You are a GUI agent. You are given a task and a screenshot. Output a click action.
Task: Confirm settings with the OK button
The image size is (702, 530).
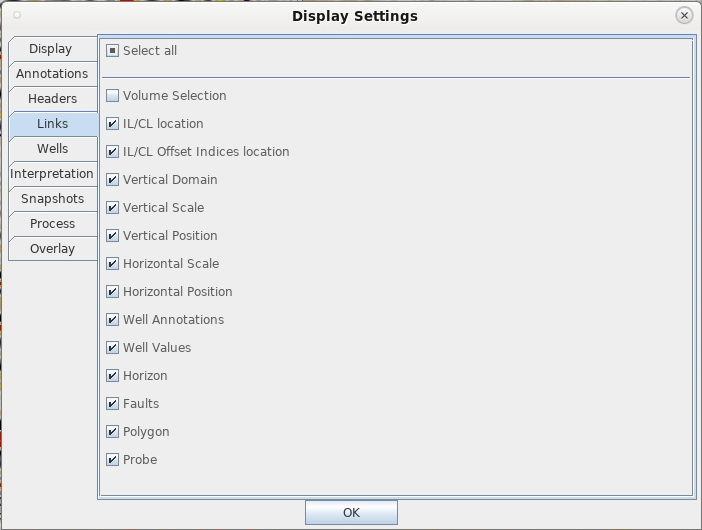(351, 513)
